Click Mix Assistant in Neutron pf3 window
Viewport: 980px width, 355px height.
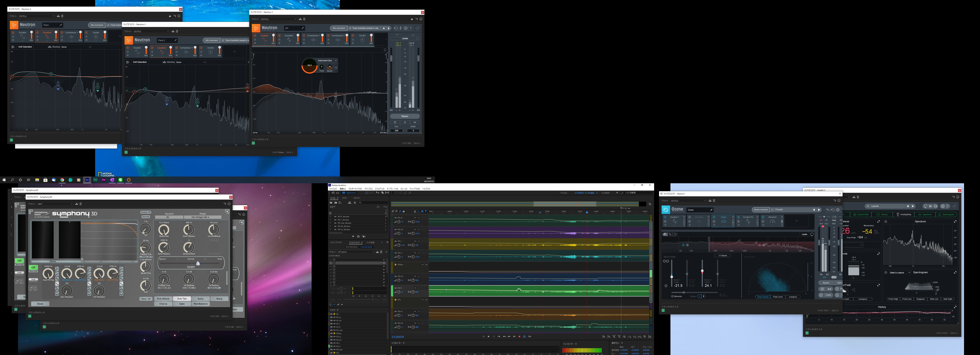[339, 28]
